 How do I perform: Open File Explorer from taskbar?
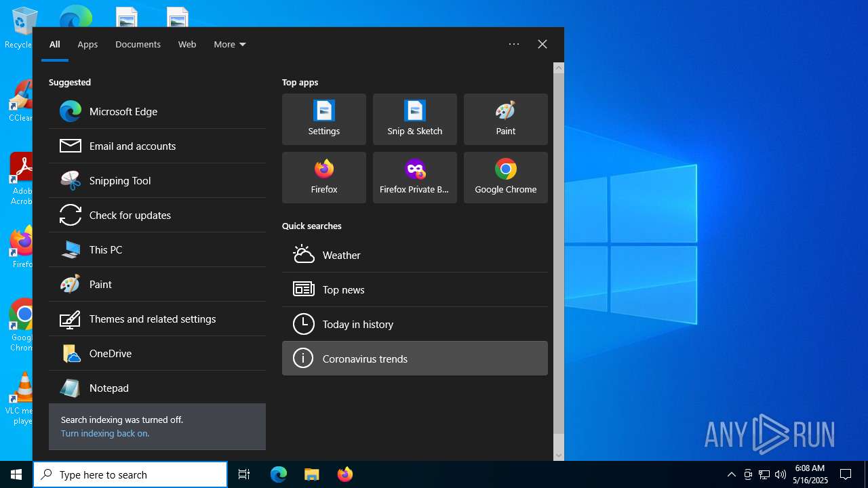[x=311, y=474]
